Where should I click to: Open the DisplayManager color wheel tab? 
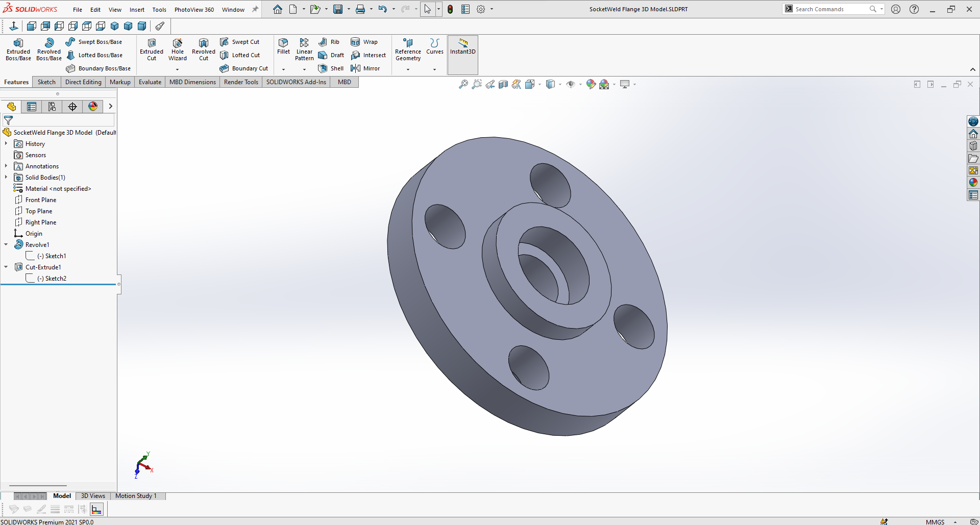tap(93, 106)
